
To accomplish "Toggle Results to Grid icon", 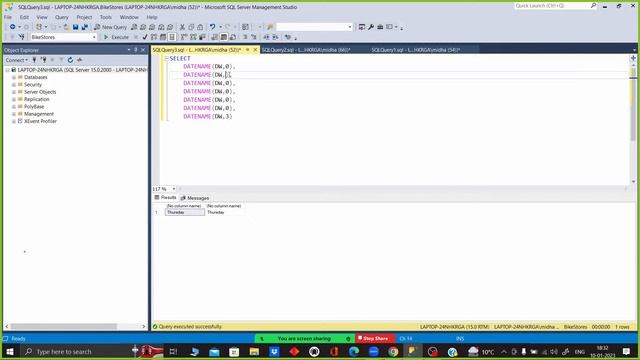I will pyautogui.click(x=224, y=37).
